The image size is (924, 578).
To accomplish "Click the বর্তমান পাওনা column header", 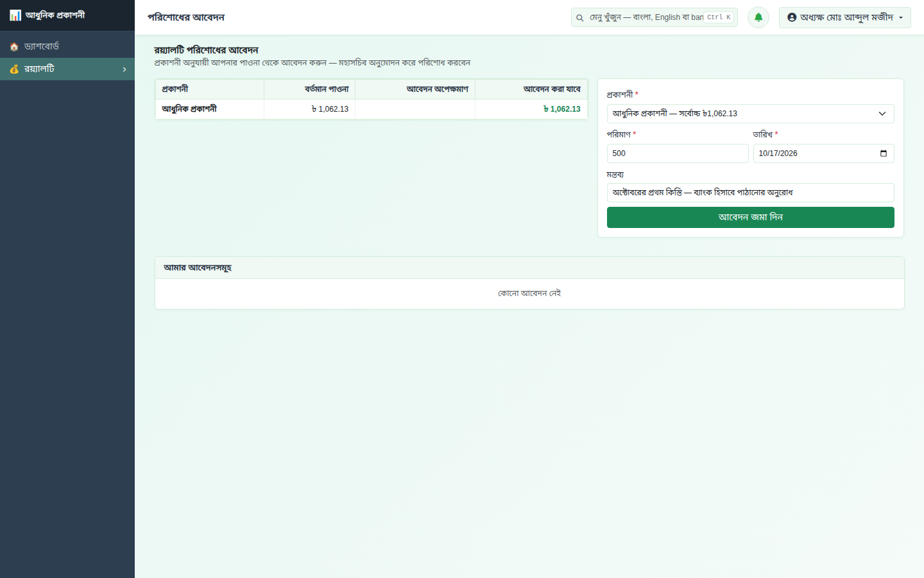I will (310, 89).
